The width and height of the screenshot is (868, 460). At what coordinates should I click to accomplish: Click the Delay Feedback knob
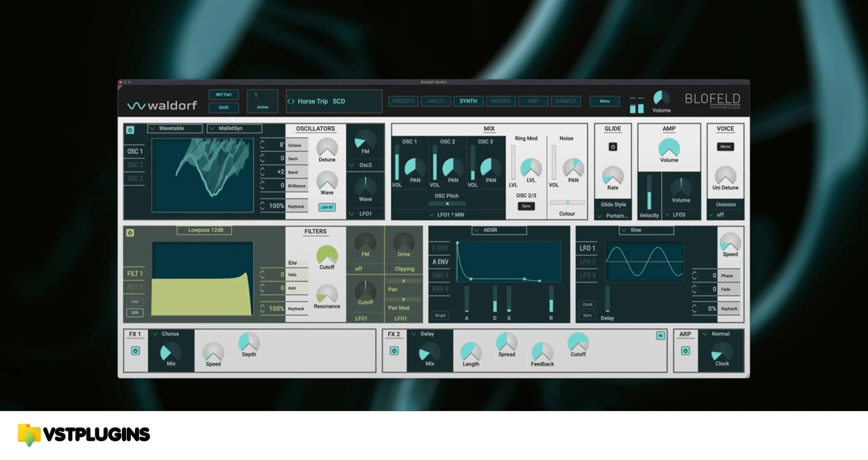click(x=542, y=352)
